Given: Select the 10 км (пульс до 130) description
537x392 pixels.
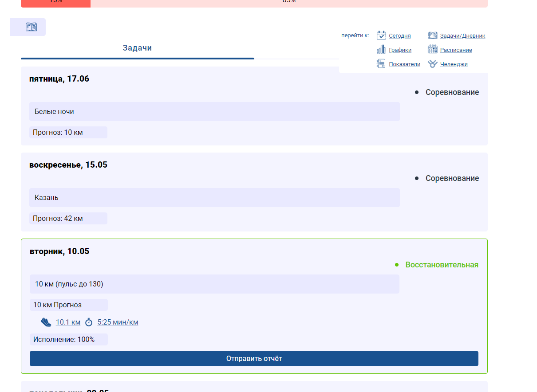Looking at the screenshot, I should [214, 284].
